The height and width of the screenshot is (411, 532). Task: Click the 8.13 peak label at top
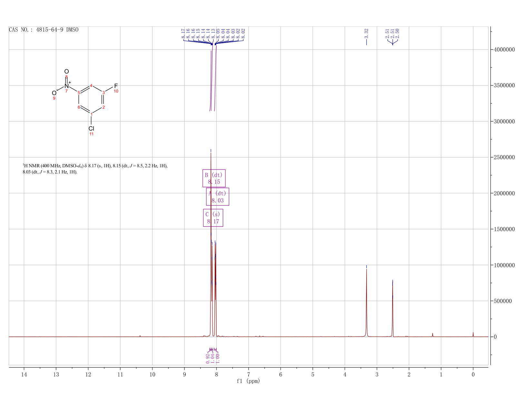point(213,33)
